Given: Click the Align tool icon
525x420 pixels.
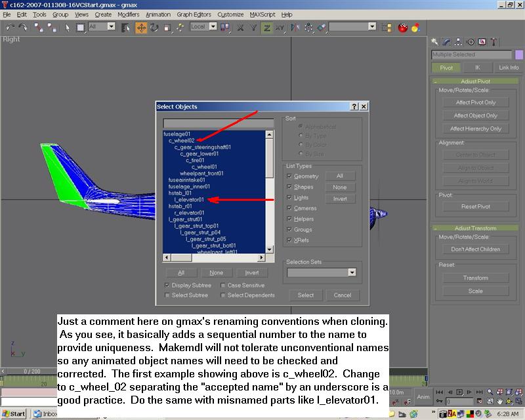Looking at the screenshot, I should 322,28.
